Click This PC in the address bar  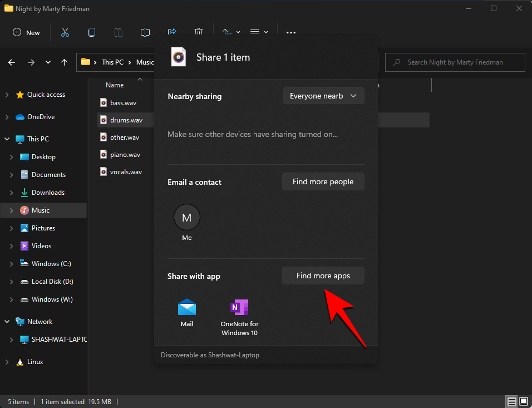(112, 62)
